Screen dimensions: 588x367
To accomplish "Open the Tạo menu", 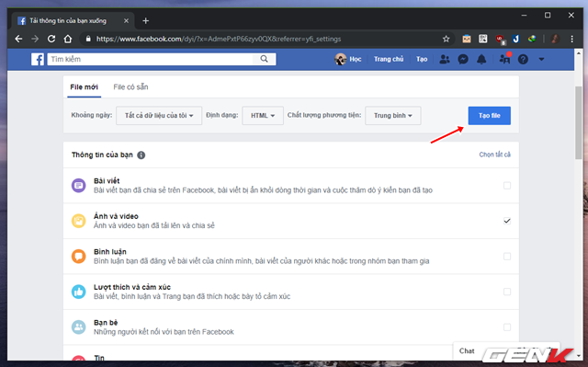I will coord(422,59).
